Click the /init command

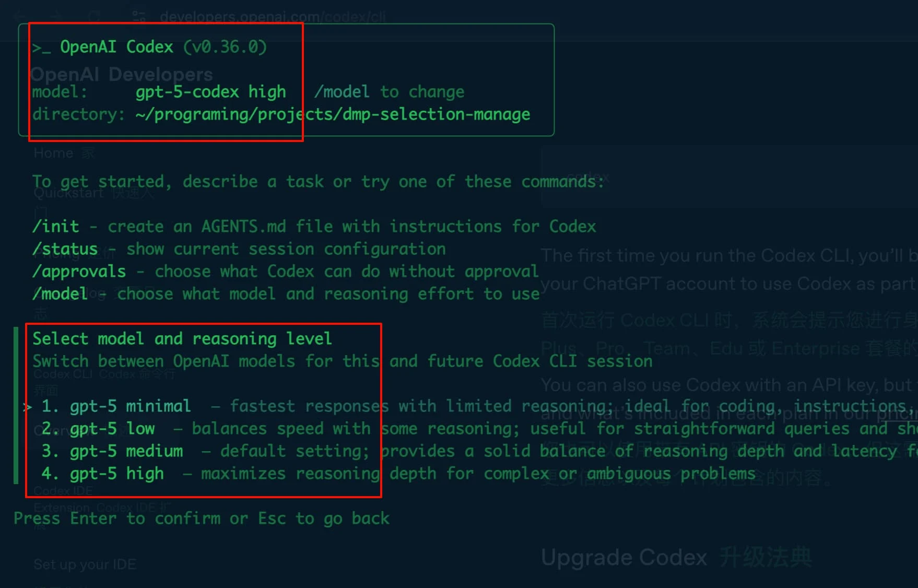pyautogui.click(x=56, y=227)
